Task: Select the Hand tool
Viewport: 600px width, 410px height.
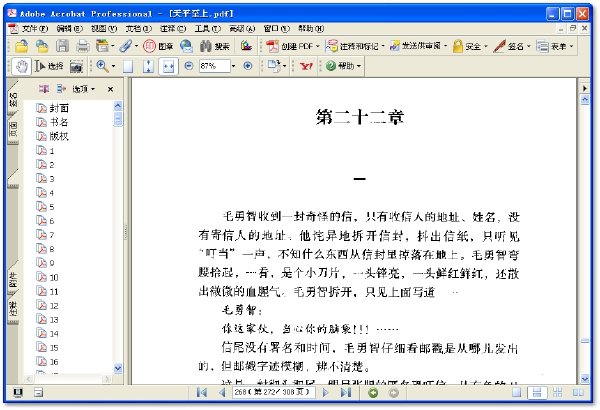Action: (x=21, y=66)
